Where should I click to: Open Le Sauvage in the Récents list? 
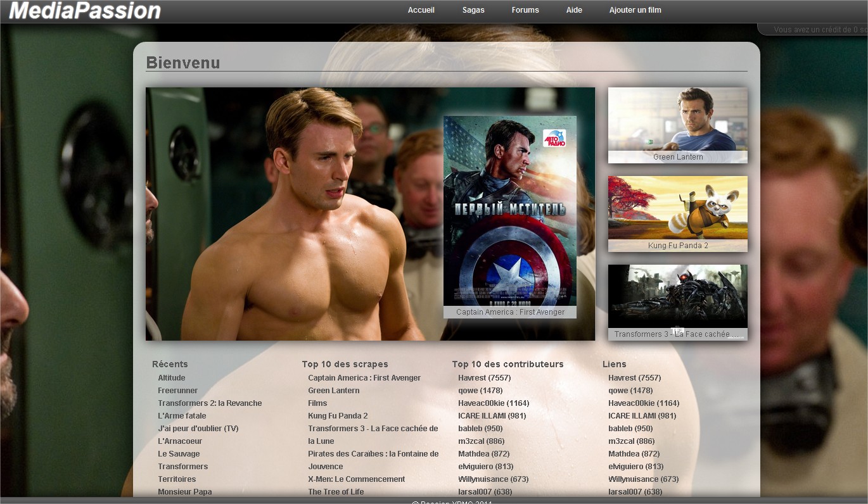click(179, 454)
